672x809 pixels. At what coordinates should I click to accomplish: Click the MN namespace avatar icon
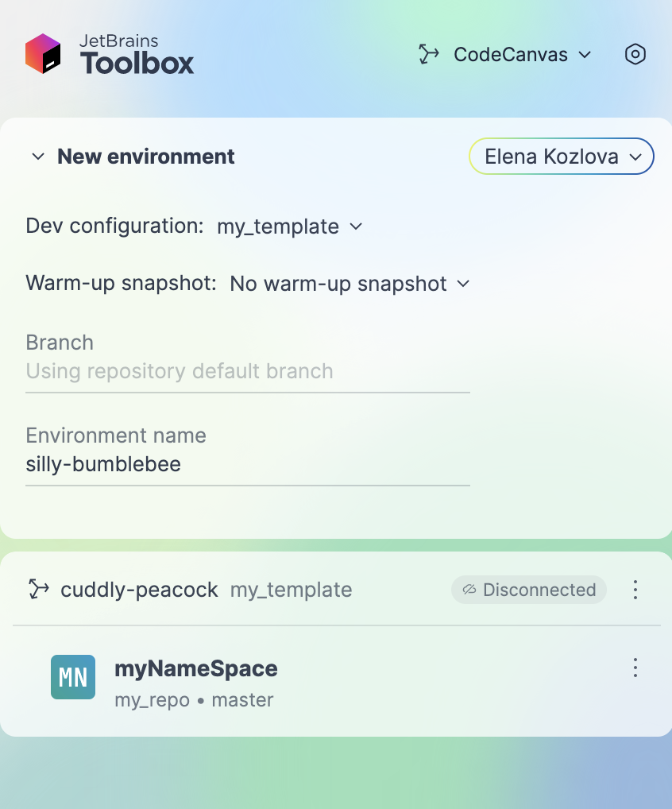point(72,677)
